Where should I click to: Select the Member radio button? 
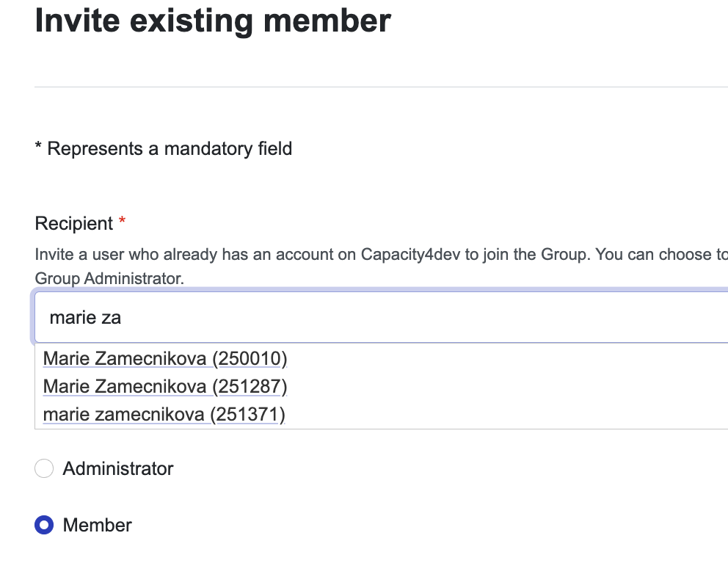[x=44, y=525]
